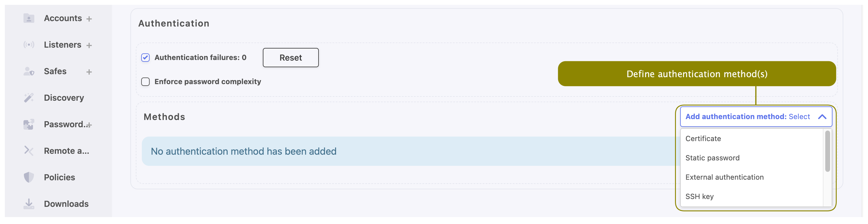Screen dimensions: 868x224
Task: Click the plus next to Listeners
Action: [x=89, y=46]
